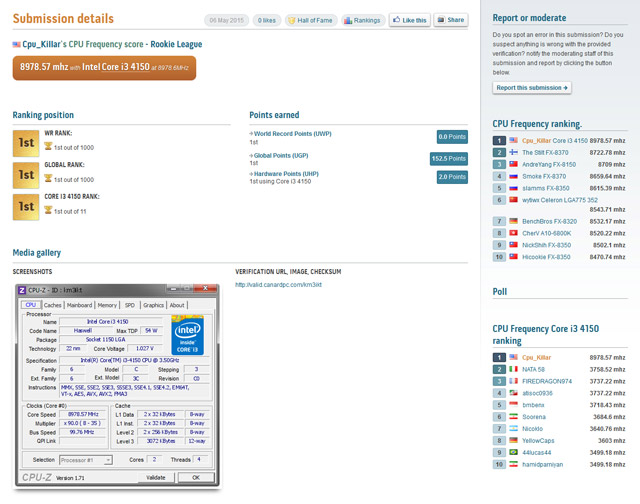
Task: Click the Media gallery heading
Action: pyautogui.click(x=37, y=253)
